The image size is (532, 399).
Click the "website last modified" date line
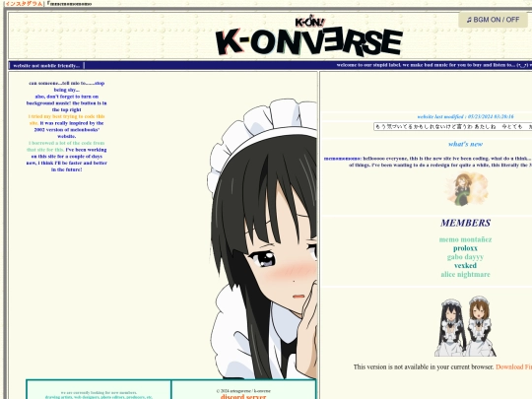pyautogui.click(x=465, y=116)
